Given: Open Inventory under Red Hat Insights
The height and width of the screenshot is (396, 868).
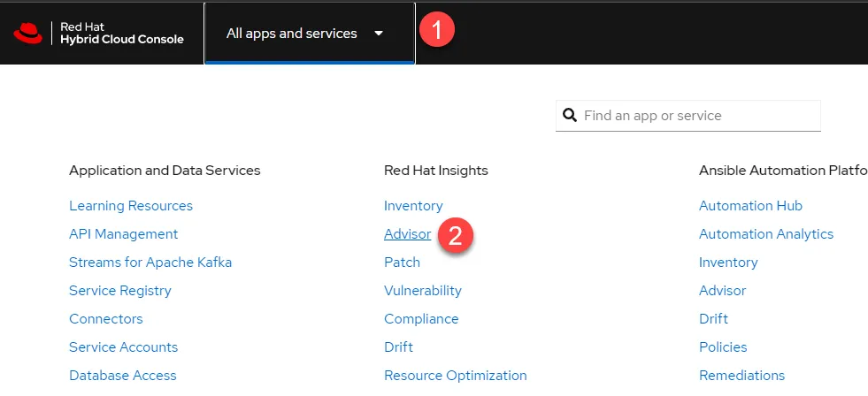Looking at the screenshot, I should click(413, 206).
